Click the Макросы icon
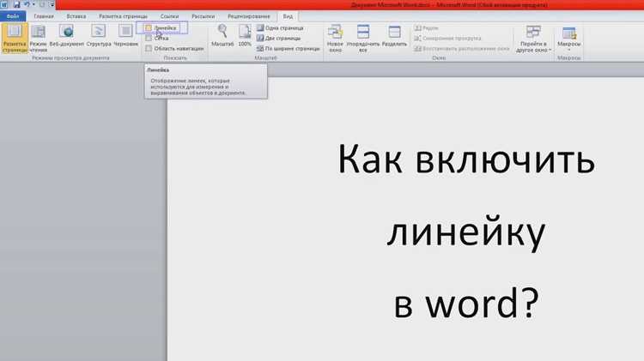This screenshot has width=644, height=361. click(x=568, y=33)
